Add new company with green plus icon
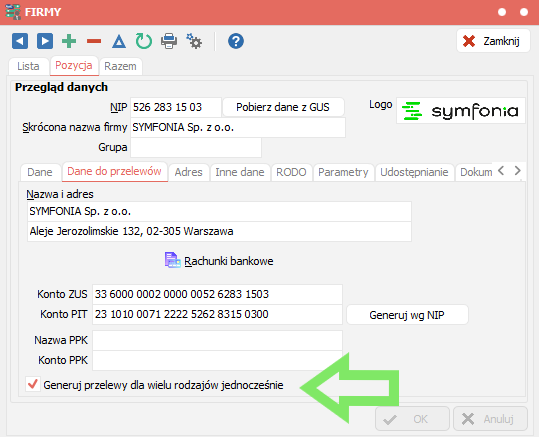Screen dimensions: 539x438 pyautogui.click(x=69, y=41)
